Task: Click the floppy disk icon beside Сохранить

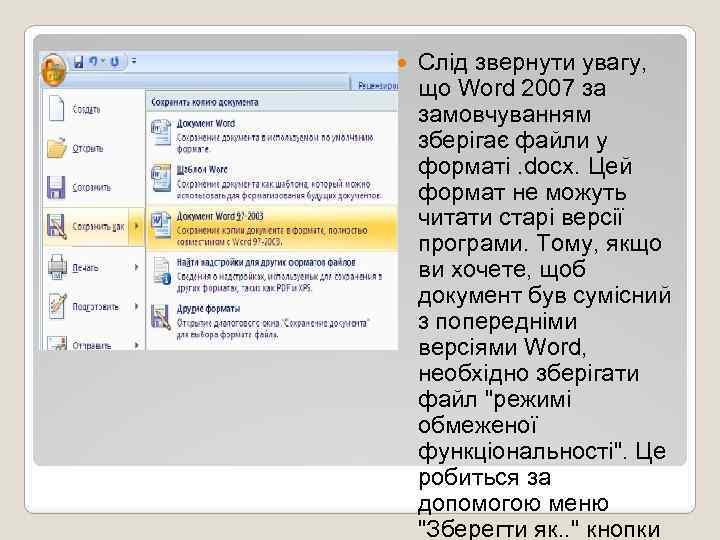Action: point(56,187)
